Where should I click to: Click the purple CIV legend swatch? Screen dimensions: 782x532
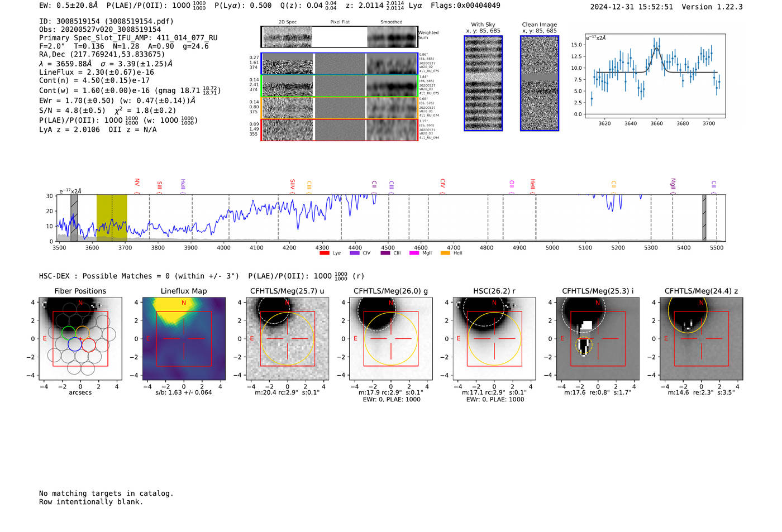point(355,253)
